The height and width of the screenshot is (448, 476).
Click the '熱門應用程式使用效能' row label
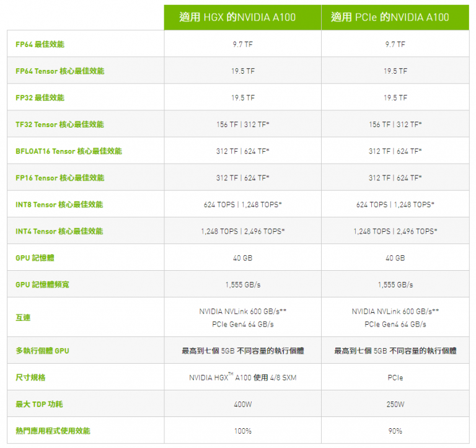pyautogui.click(x=53, y=431)
